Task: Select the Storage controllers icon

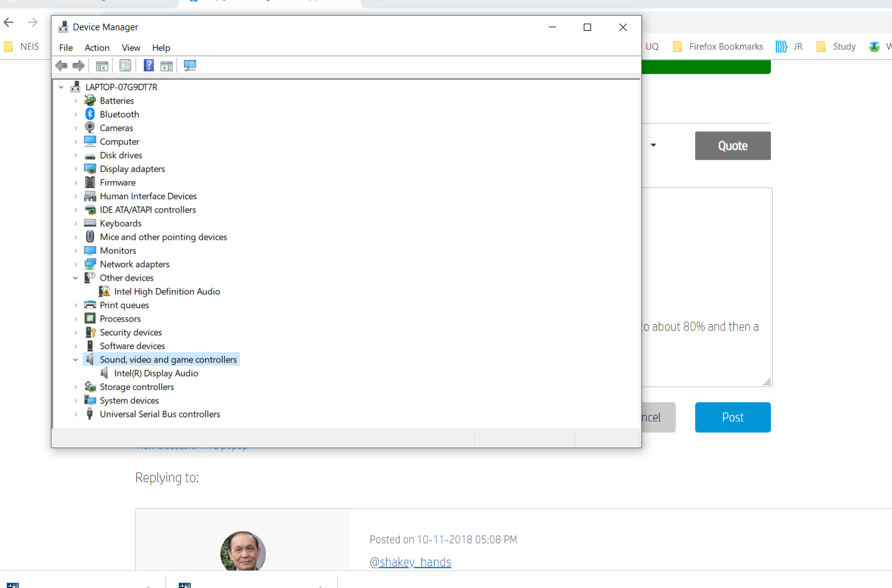Action: coord(90,386)
